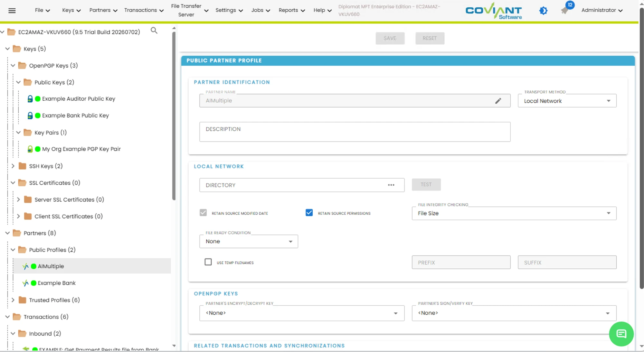Click the search magnifier in tree panel
This screenshot has width=644, height=352.
(154, 31)
